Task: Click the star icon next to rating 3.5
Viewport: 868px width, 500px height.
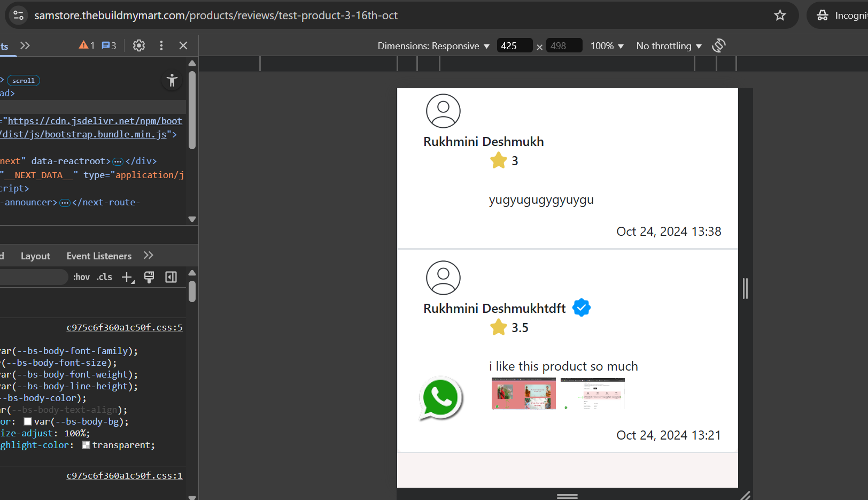Action: (499, 327)
